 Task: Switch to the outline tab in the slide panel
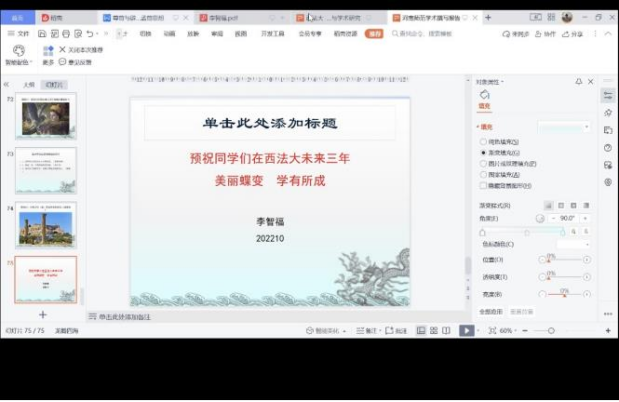pos(29,85)
